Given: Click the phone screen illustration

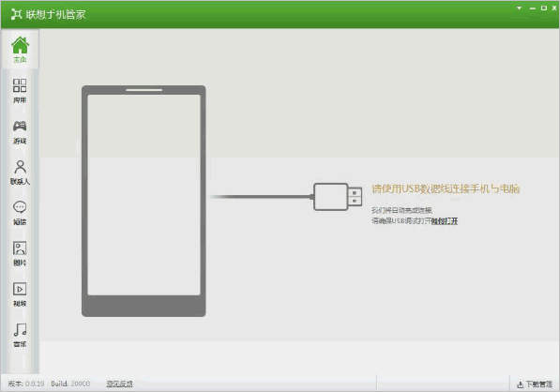Looking at the screenshot, I should coord(144,195).
